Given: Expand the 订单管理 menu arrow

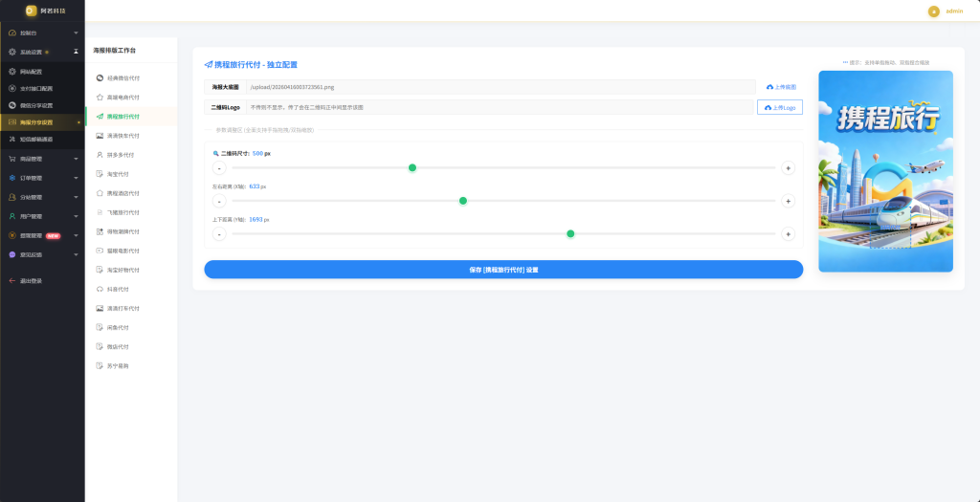Looking at the screenshot, I should (76, 178).
